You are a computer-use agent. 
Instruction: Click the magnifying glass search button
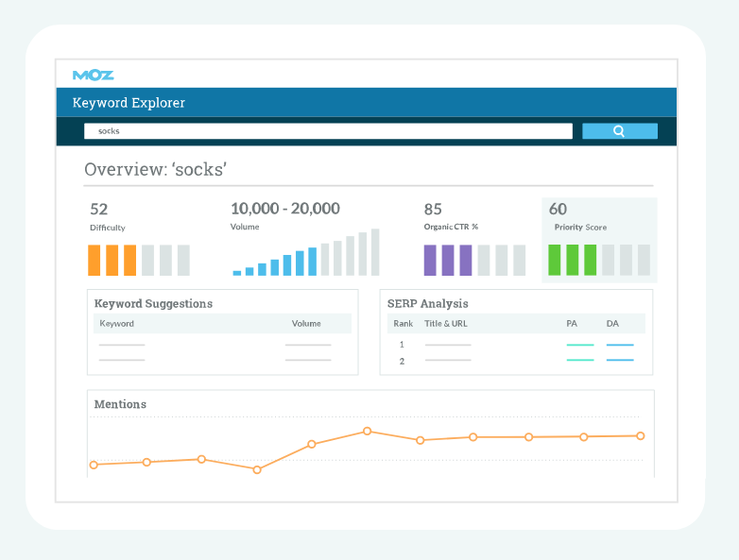click(619, 131)
